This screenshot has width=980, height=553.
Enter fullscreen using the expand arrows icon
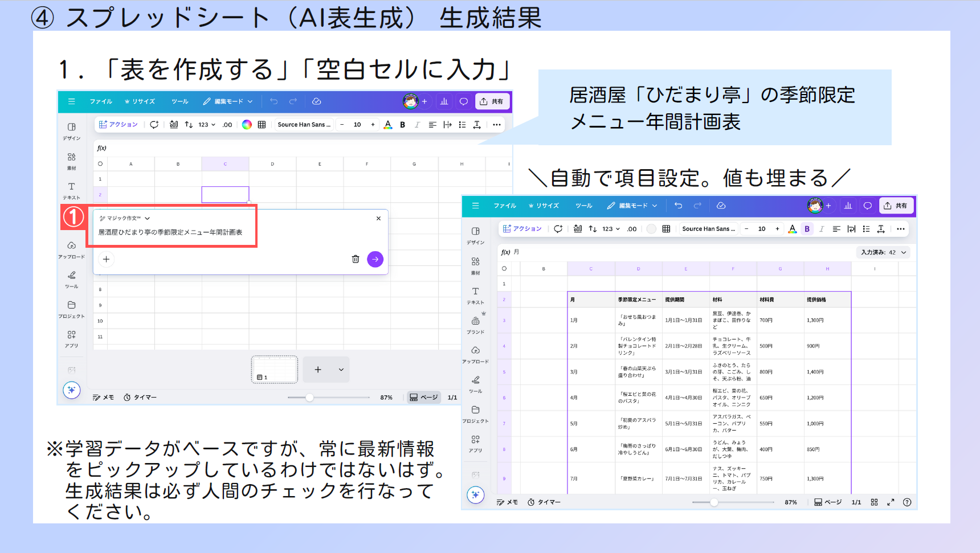[x=891, y=502]
